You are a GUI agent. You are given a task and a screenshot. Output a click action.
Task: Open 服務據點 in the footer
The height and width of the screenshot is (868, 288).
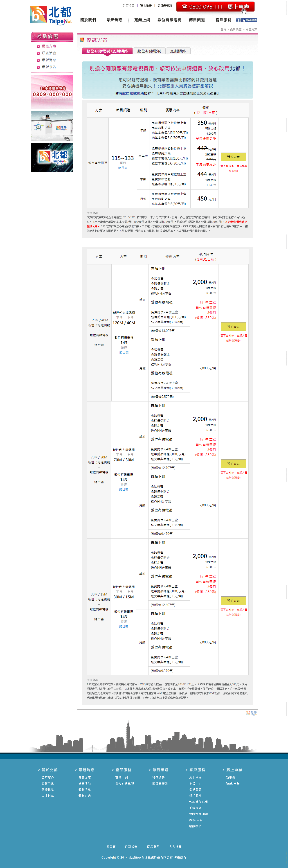pyautogui.click(x=47, y=790)
